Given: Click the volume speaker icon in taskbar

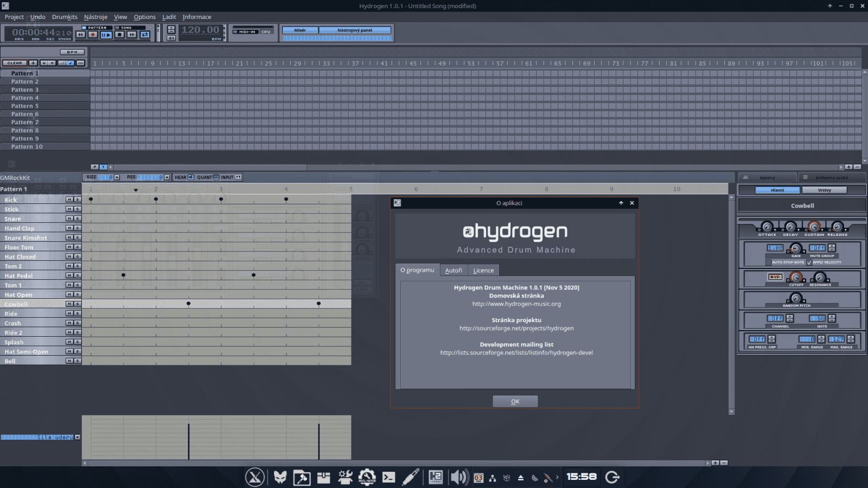Looking at the screenshot, I should [458, 477].
